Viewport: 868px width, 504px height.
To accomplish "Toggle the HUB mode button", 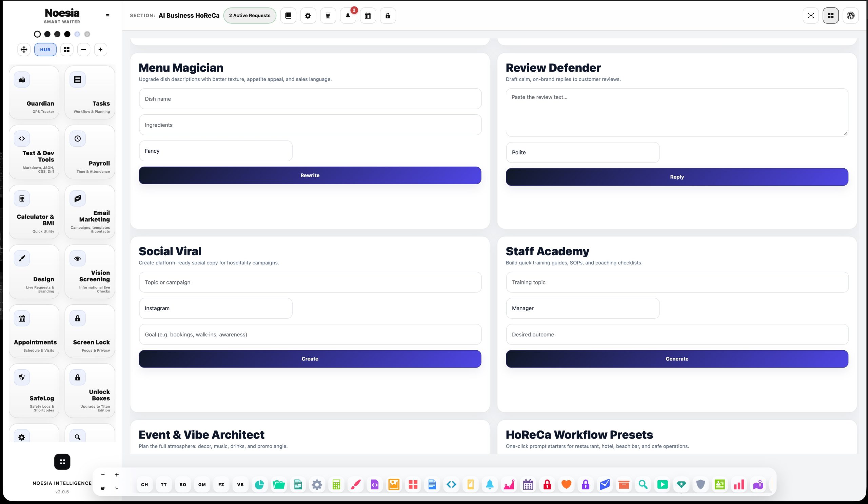I will pos(45,50).
